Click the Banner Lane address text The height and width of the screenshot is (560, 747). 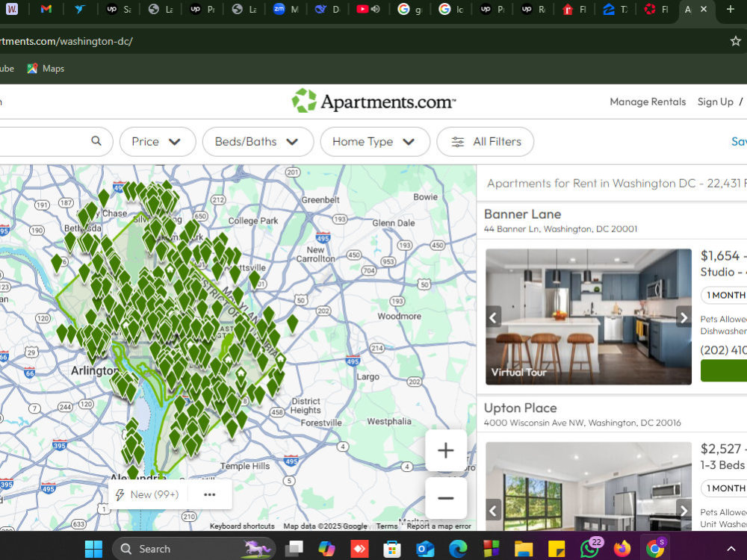coord(560,229)
